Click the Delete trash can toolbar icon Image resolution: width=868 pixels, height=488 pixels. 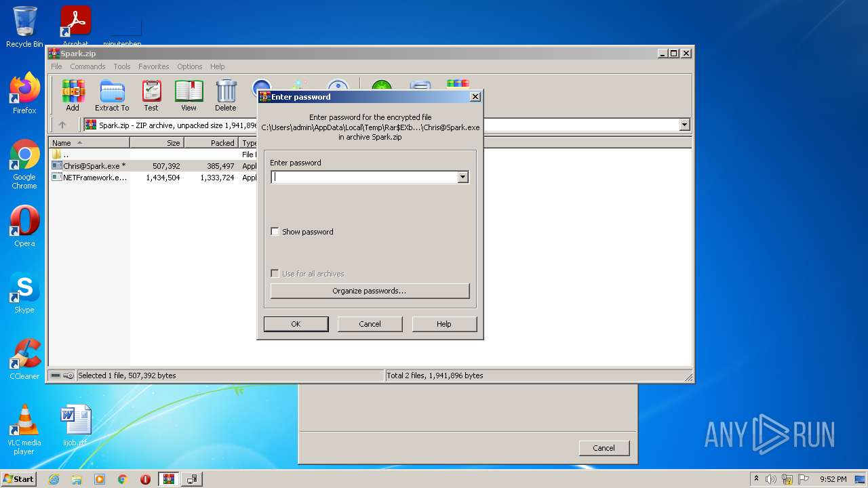pyautogui.click(x=226, y=95)
